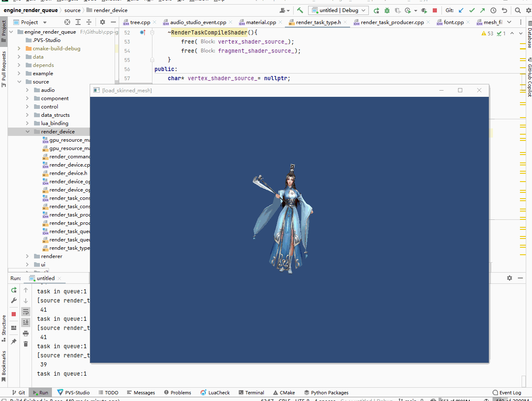Close the untitled Run tab
The image size is (532, 401).
[x=59, y=278]
